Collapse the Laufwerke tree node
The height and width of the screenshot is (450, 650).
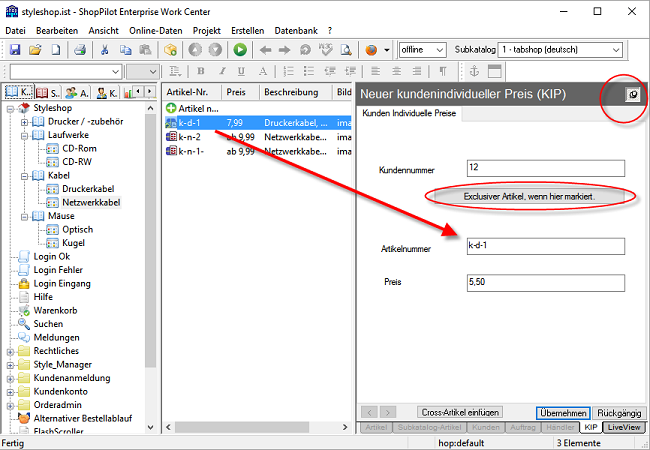click(24, 136)
